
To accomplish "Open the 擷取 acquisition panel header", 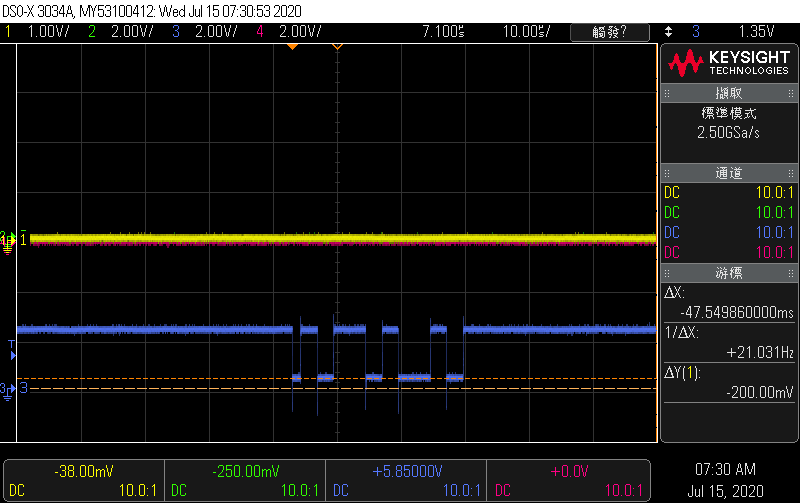I will tap(729, 93).
